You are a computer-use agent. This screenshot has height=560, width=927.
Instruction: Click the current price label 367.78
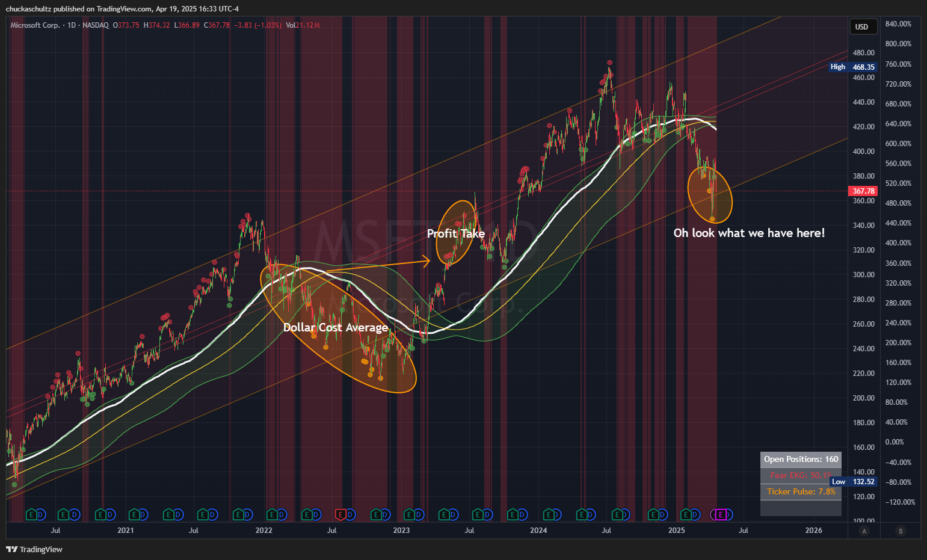tap(863, 191)
